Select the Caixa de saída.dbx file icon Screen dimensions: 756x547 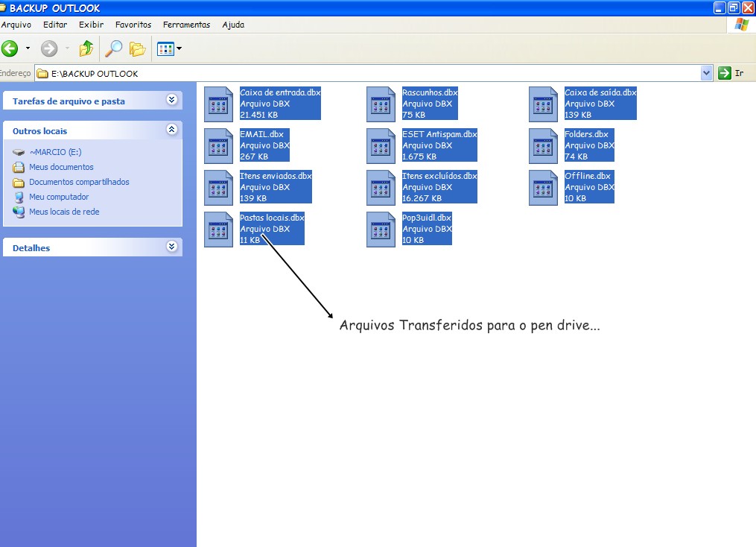tap(544, 104)
